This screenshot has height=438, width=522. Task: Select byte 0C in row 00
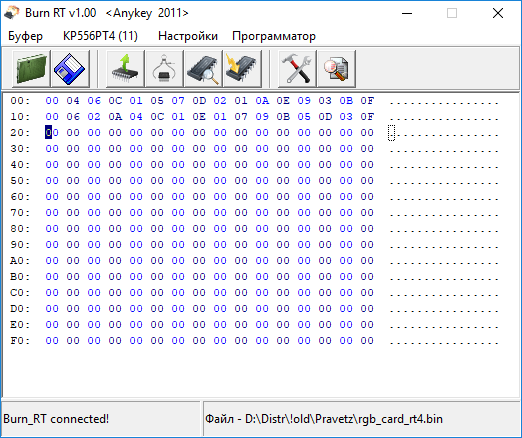point(115,101)
